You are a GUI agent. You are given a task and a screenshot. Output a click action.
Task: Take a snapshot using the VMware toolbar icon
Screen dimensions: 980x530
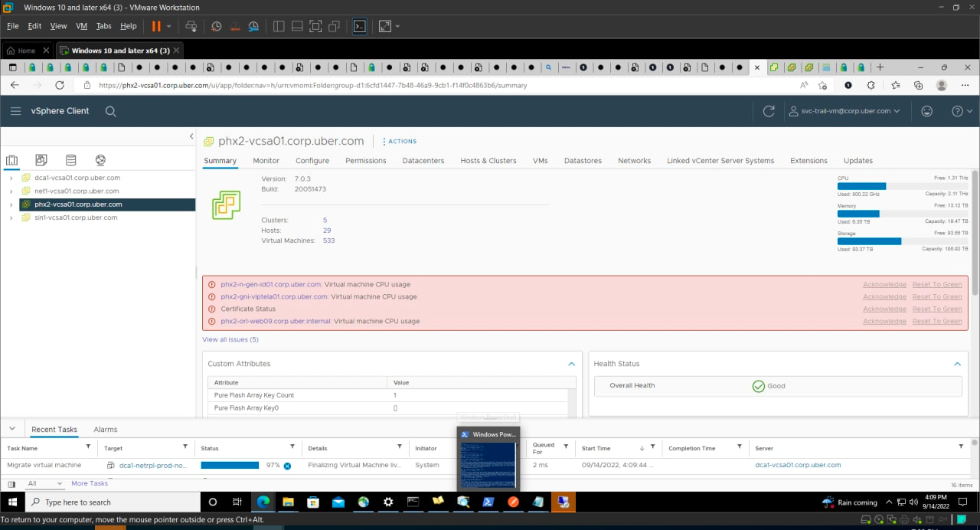tap(217, 25)
